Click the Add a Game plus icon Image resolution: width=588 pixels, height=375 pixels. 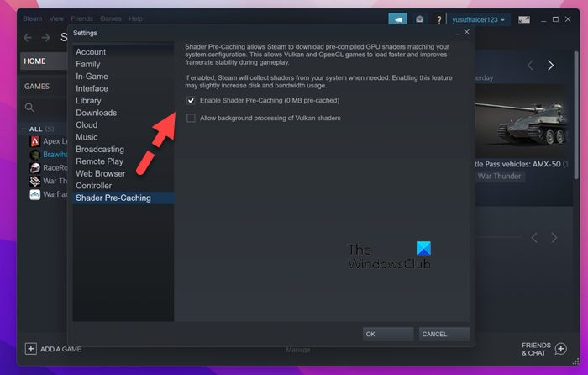coord(31,349)
